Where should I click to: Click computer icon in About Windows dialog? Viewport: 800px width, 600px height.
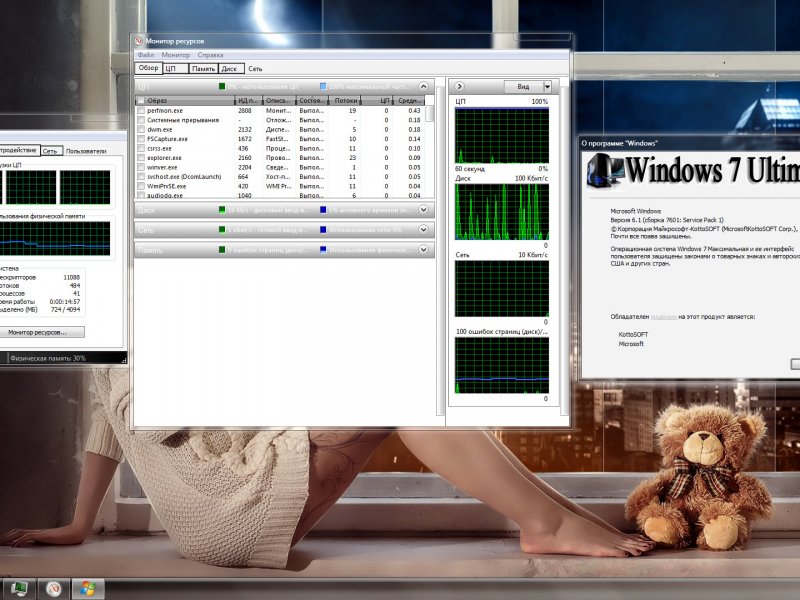[605, 170]
